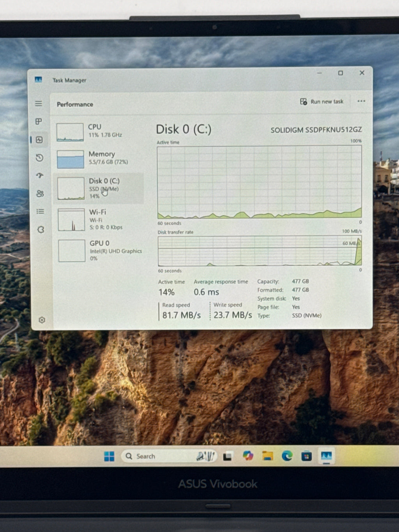This screenshot has width=399, height=532.
Task: Open the Task Manager hamburger navigation menu
Action: pyautogui.click(x=39, y=104)
